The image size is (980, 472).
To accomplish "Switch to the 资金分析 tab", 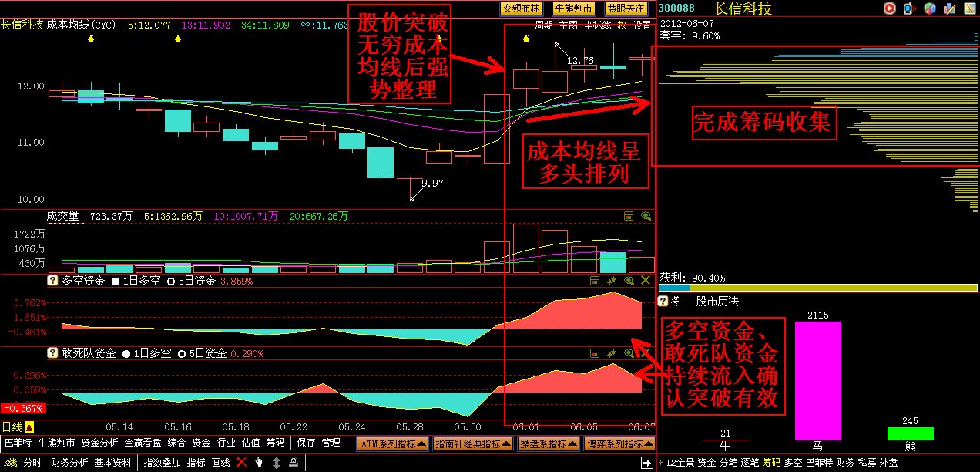I will click(100, 443).
